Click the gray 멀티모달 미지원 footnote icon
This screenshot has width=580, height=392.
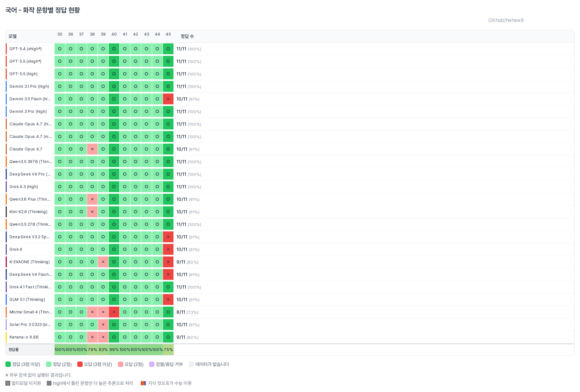8,383
